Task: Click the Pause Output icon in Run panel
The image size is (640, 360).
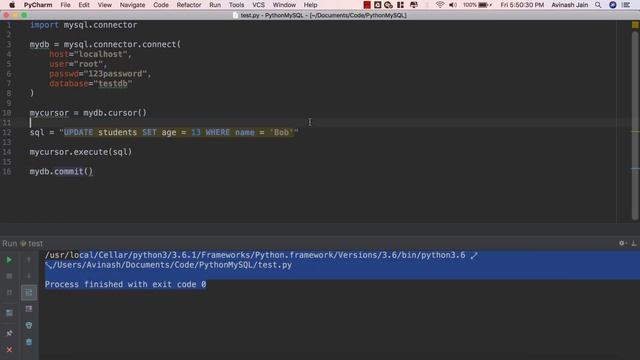Action: 9,292
